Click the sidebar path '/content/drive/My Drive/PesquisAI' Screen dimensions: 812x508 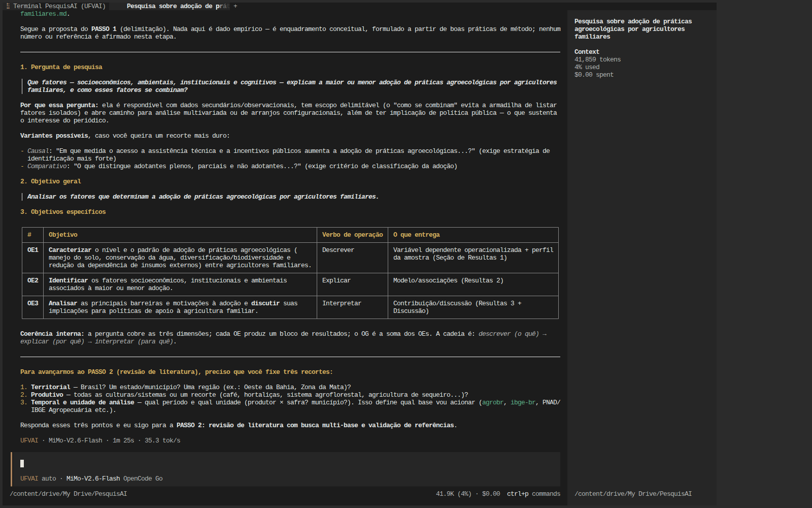tap(633, 494)
